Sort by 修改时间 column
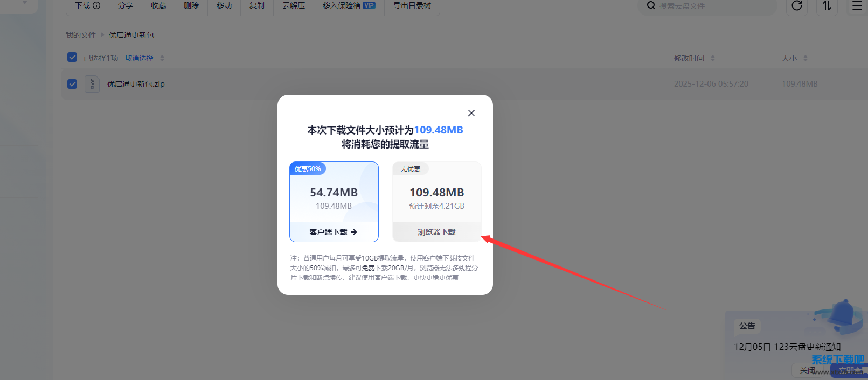The image size is (868, 380). [694, 58]
